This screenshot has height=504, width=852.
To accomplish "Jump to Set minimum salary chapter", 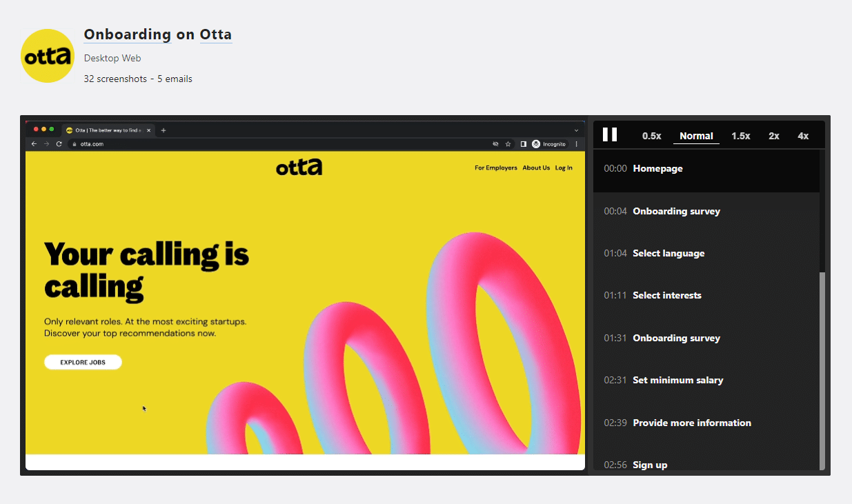I will (x=706, y=381).
